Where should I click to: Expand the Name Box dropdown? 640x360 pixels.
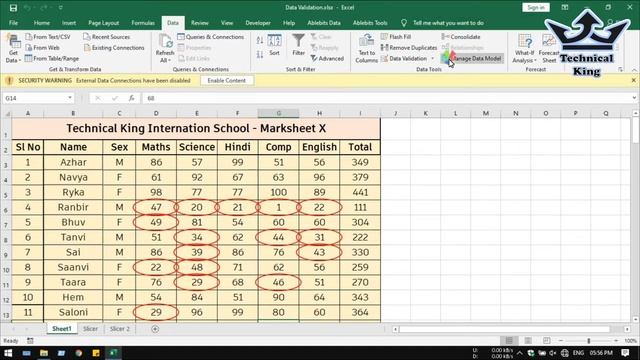pyautogui.click(x=70, y=98)
